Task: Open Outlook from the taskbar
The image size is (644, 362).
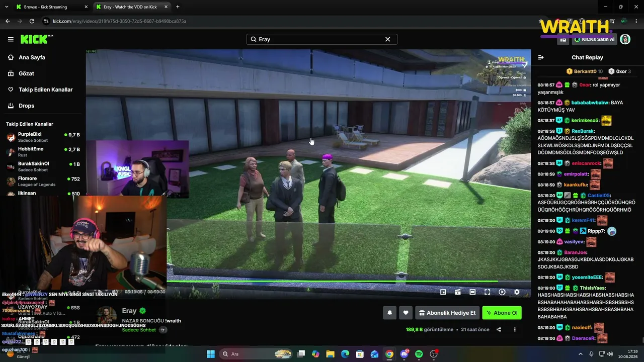Action: [x=375, y=354]
